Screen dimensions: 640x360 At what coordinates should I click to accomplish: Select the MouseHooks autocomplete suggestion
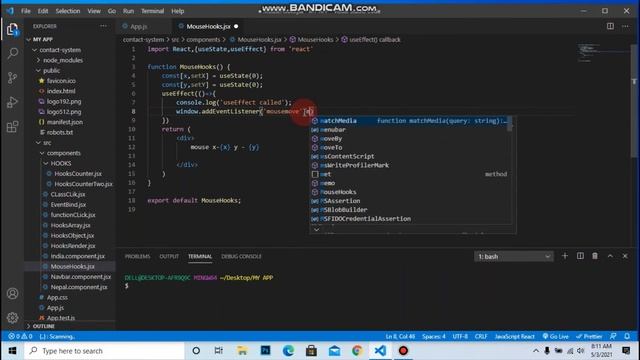coord(410,192)
